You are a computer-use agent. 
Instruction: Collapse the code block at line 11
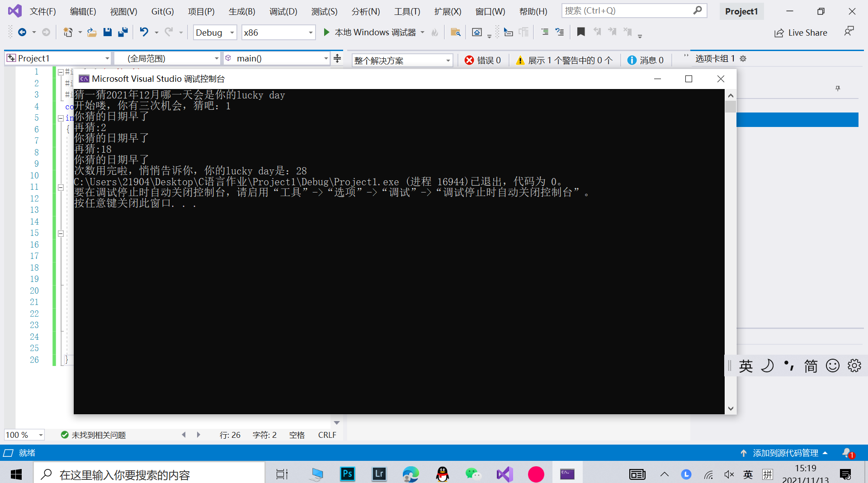(x=61, y=188)
